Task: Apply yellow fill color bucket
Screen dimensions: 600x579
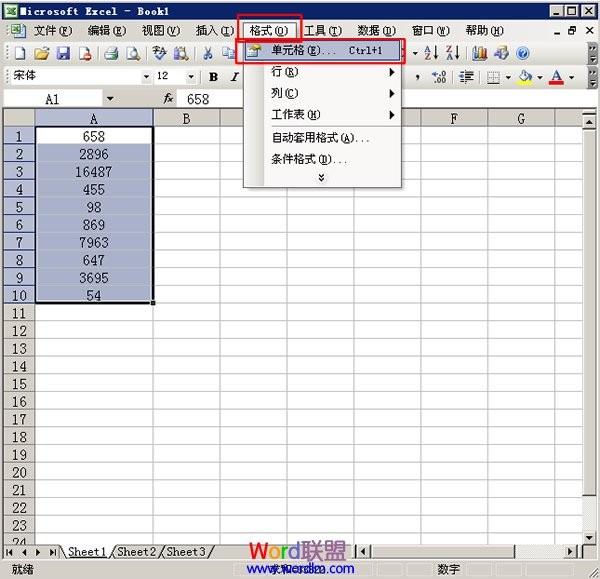Action: pos(525,78)
